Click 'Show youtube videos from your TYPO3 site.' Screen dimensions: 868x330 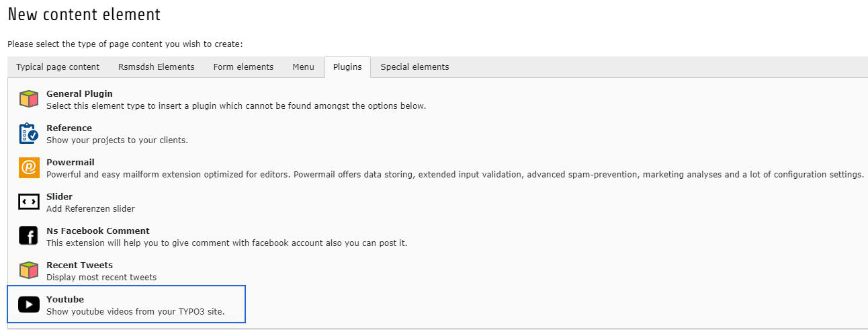[x=136, y=311]
